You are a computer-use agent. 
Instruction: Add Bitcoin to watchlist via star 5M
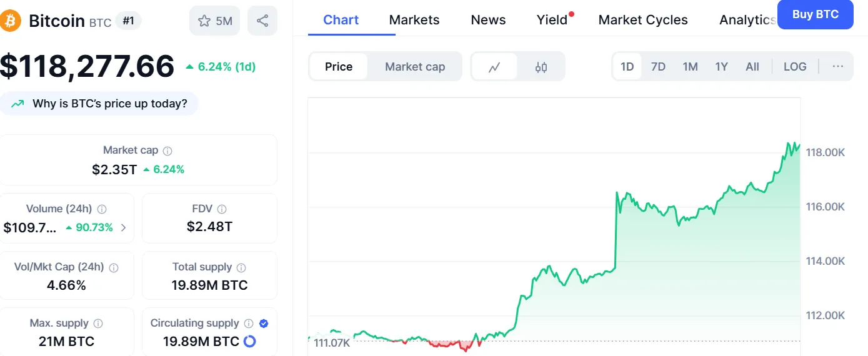coord(215,21)
